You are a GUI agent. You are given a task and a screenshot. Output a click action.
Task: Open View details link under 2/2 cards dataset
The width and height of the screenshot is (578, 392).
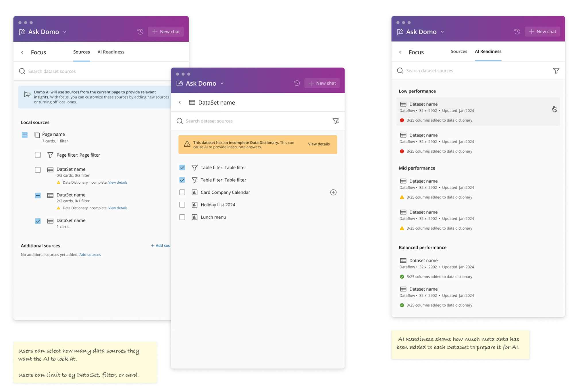click(x=118, y=208)
